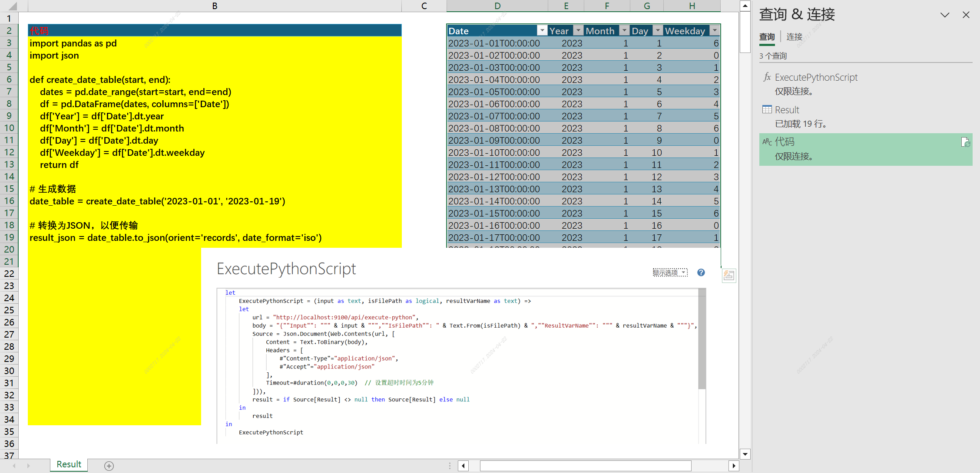Click the horizontal scrollbar right arrow
The image size is (980, 473).
point(734,466)
